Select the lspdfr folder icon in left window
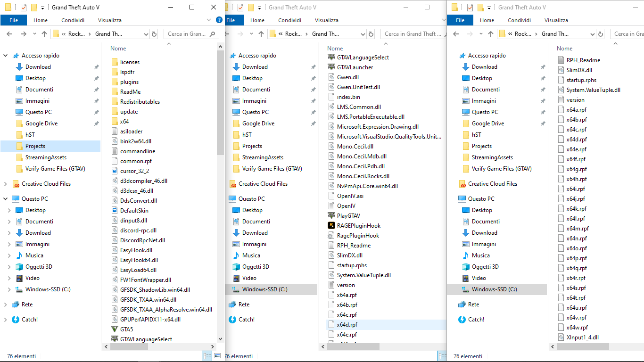This screenshot has height=362, width=644. click(115, 72)
